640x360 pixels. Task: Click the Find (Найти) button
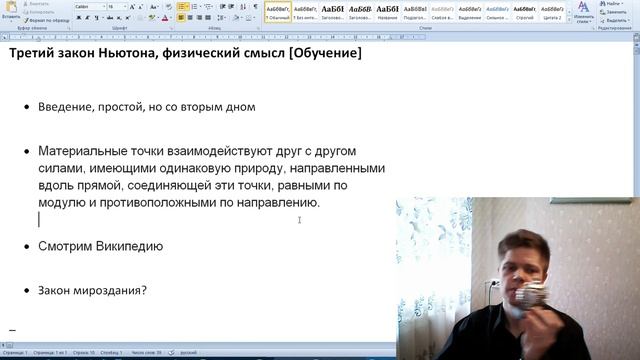pos(612,4)
